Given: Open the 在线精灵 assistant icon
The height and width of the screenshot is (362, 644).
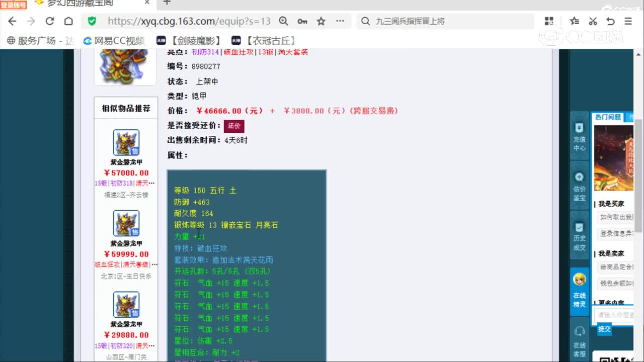Looking at the screenshot, I should pos(579,291).
